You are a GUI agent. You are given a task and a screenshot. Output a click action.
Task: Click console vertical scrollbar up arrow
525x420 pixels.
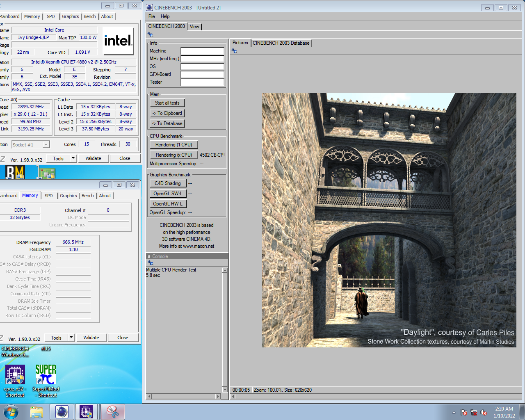pyautogui.click(x=225, y=270)
